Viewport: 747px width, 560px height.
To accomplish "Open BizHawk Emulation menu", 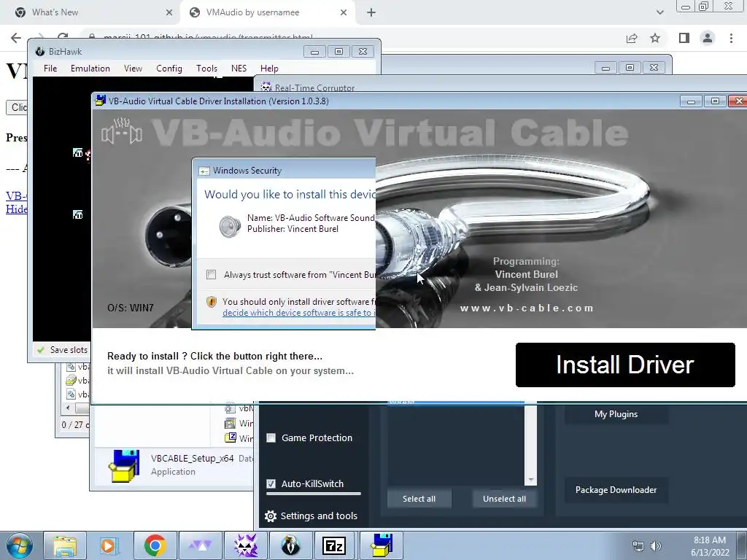I will (90, 69).
